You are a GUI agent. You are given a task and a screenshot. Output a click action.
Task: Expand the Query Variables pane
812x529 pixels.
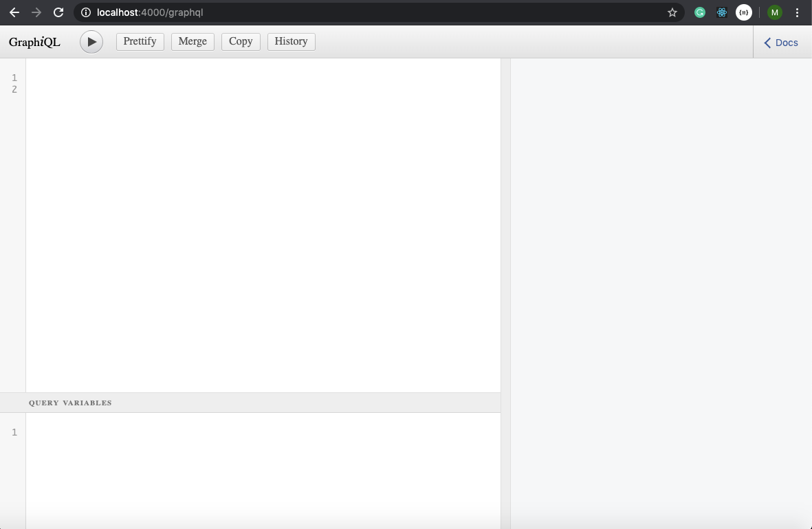(70, 403)
